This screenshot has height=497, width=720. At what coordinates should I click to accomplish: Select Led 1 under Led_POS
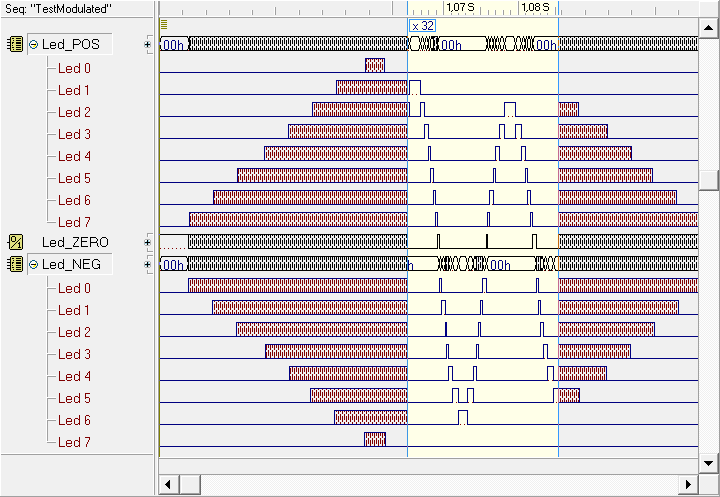(x=73, y=90)
